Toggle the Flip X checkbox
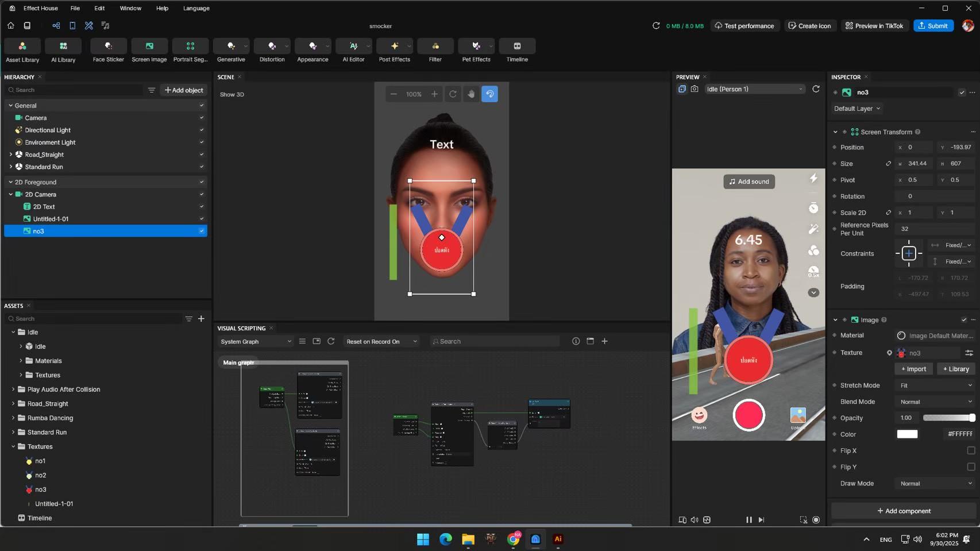The height and width of the screenshot is (551, 980). point(971,450)
